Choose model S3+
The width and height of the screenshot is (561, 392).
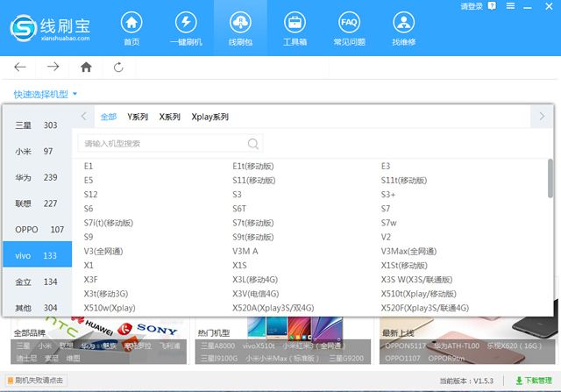coord(388,195)
